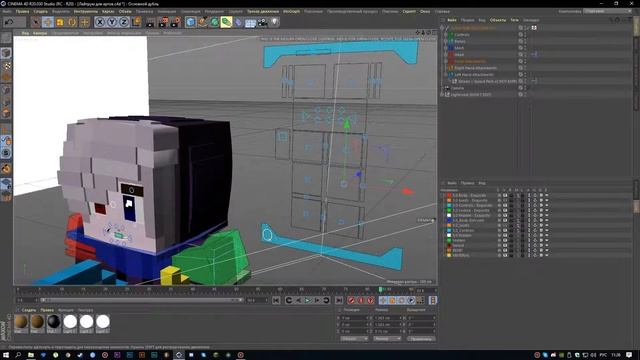Viewport: 640px width, 360px height.
Task: Toggle the red Autokeying button
Action: click(x=361, y=300)
